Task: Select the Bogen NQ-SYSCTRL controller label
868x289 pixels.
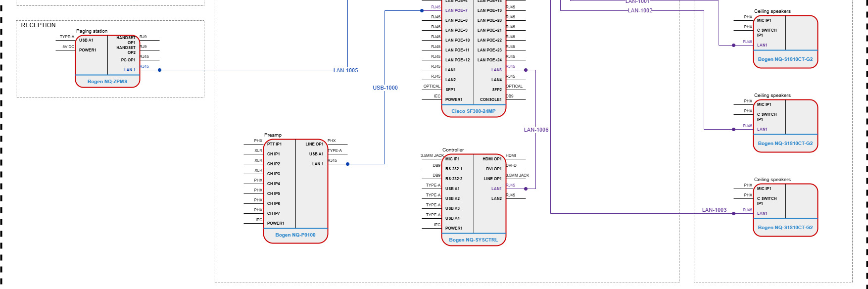Action: pos(473,240)
